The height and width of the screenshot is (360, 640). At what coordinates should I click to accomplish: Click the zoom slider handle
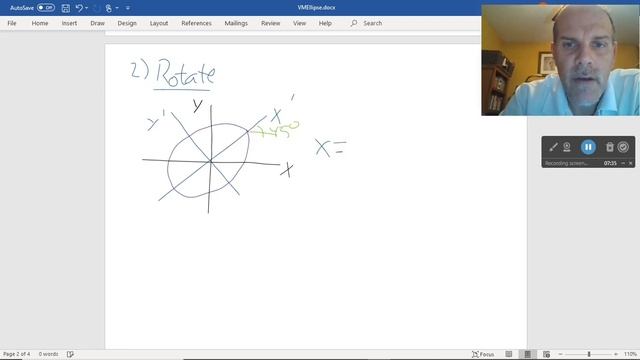(x=589, y=354)
